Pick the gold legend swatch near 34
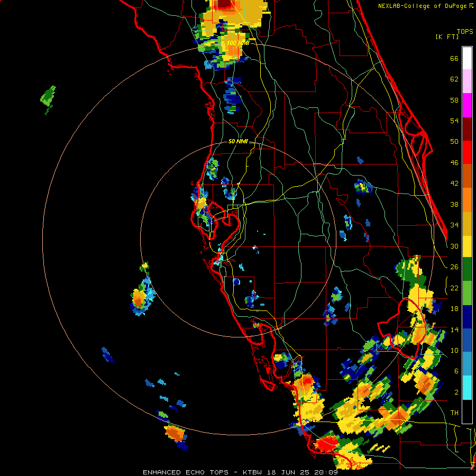Screen dimensions: 476x476 pos(467,223)
